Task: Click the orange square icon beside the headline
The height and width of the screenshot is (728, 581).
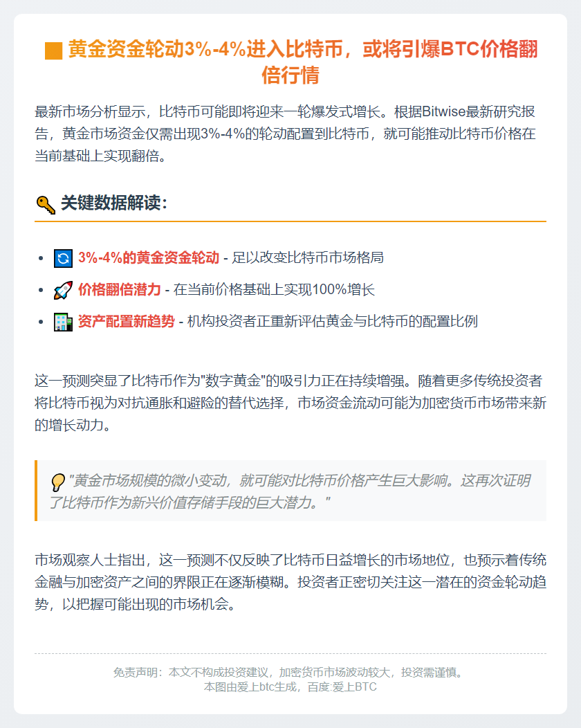Action: (53, 51)
